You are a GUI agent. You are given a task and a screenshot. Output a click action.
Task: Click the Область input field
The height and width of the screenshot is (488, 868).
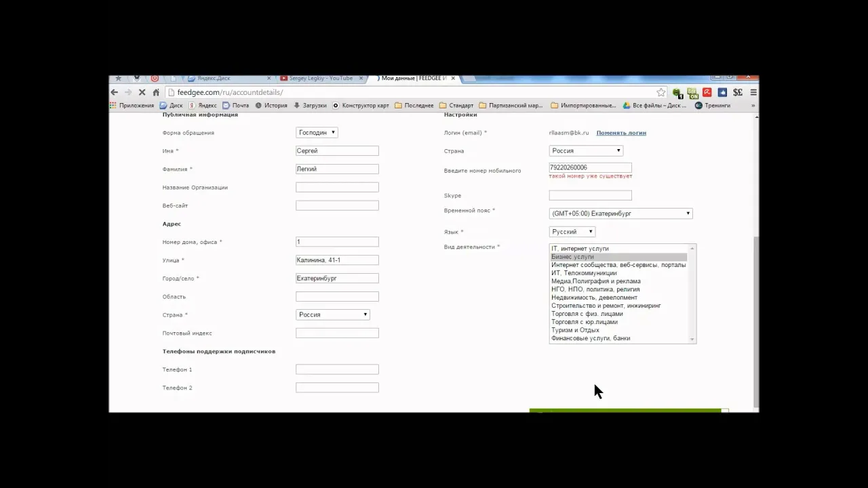(337, 296)
